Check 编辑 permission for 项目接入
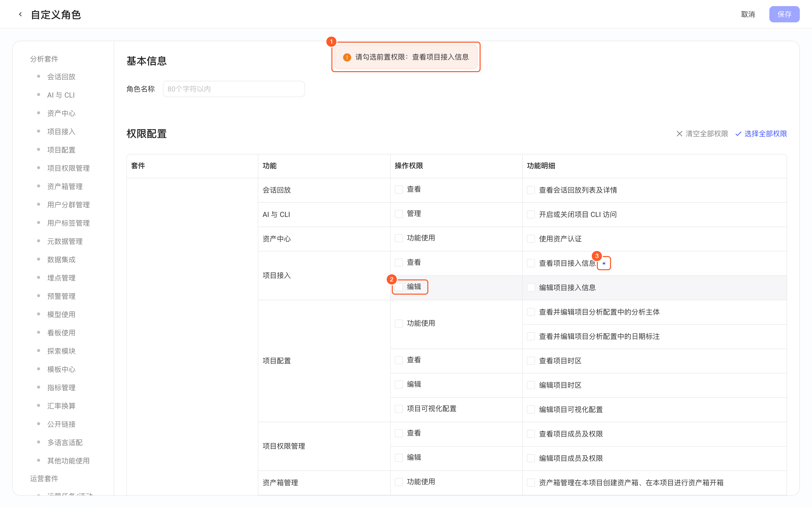812x508 pixels. (x=399, y=287)
